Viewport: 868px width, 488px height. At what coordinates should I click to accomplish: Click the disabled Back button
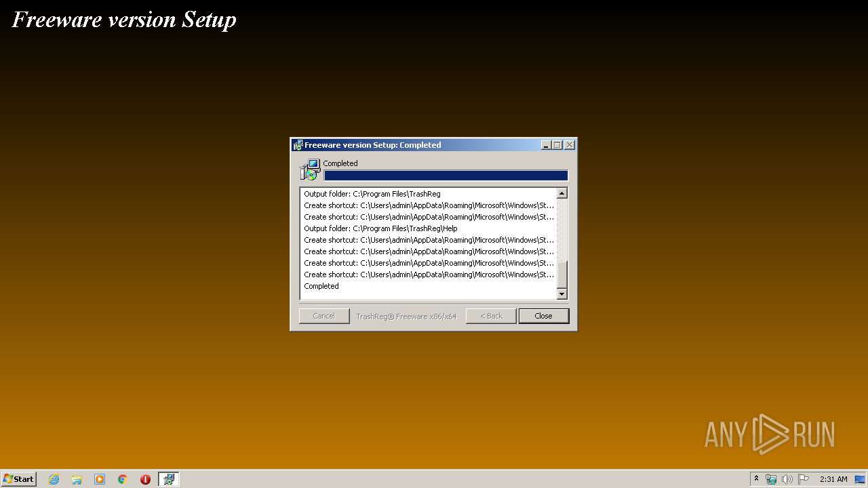(x=491, y=316)
